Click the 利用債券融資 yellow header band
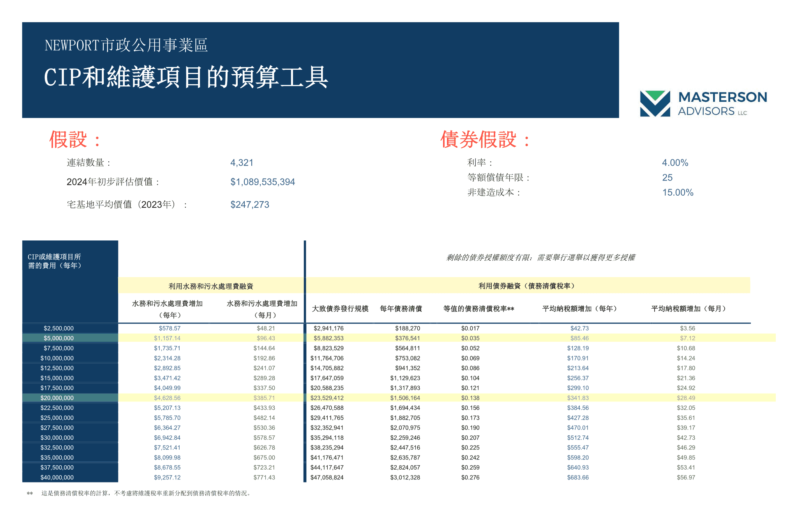 pos(527,286)
